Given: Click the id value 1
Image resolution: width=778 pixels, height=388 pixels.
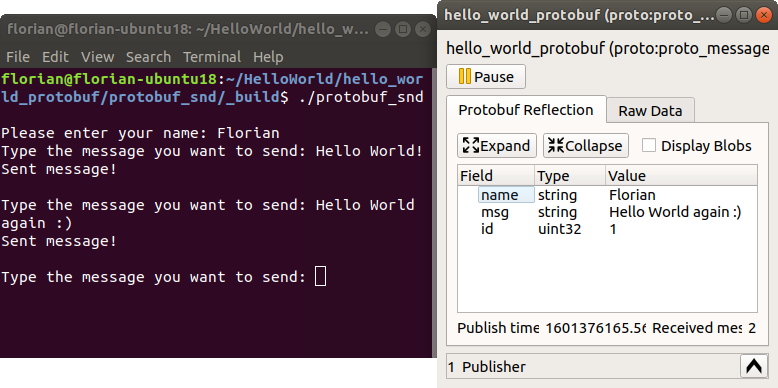Looking at the screenshot, I should pyautogui.click(x=613, y=229).
